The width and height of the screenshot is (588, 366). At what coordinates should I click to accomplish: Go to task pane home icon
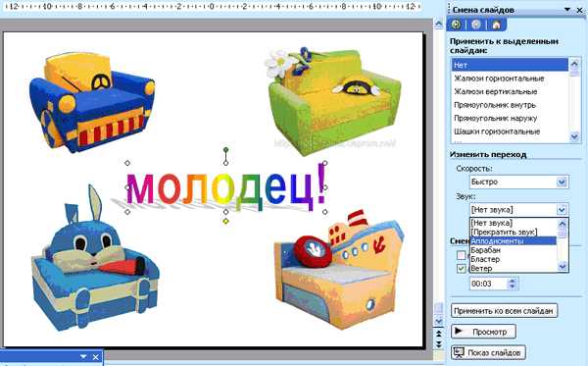[x=496, y=25]
